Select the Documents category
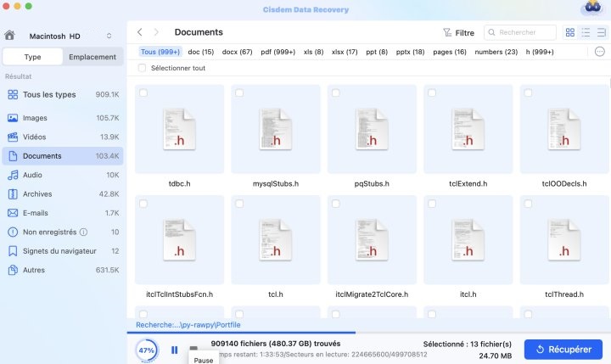Image resolution: width=611 pixels, height=364 pixels. pos(63,156)
